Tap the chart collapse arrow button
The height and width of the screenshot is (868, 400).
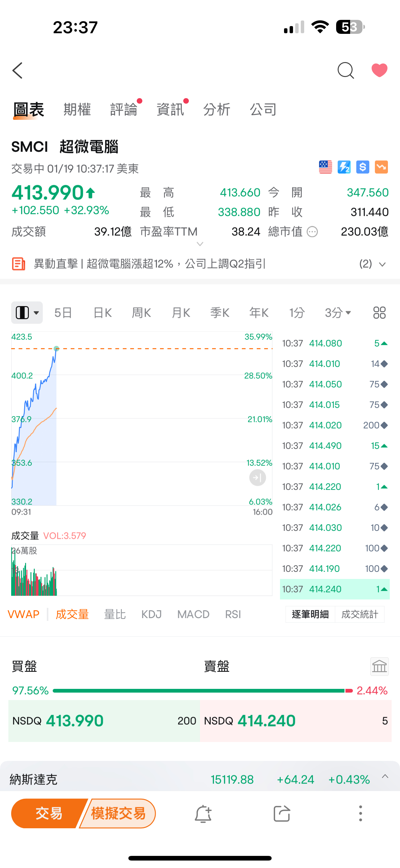pos(258,477)
